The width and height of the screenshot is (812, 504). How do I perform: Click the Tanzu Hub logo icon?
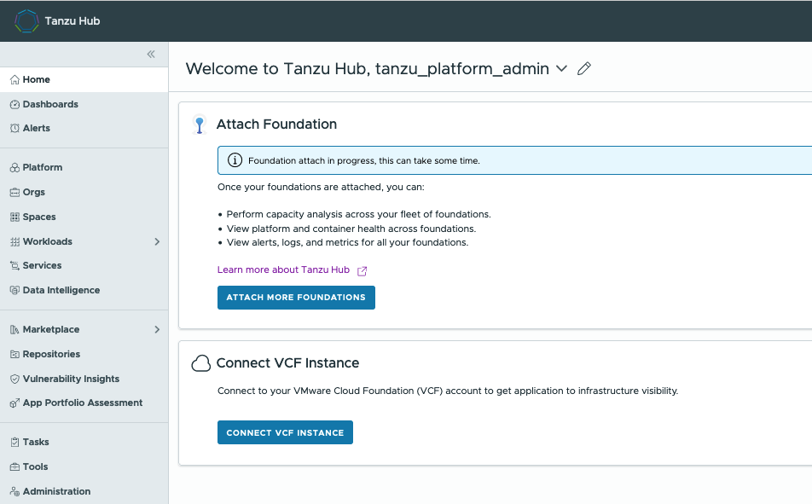26,21
